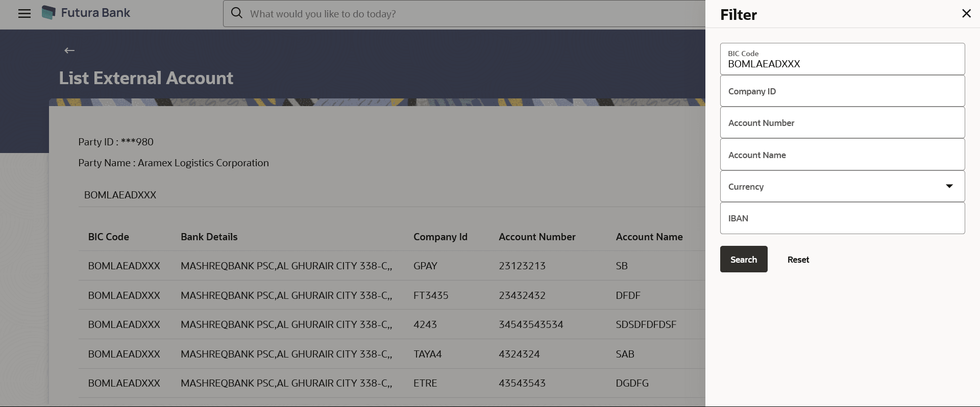Image resolution: width=980 pixels, height=407 pixels.
Task: Click the BIC Code column header
Action: (x=109, y=237)
